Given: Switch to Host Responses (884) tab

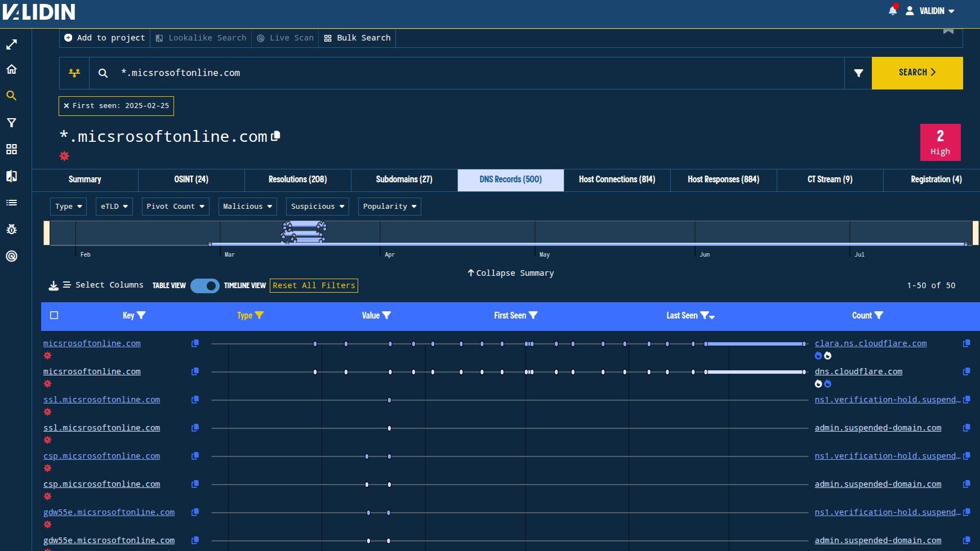Looking at the screenshot, I should (724, 180).
